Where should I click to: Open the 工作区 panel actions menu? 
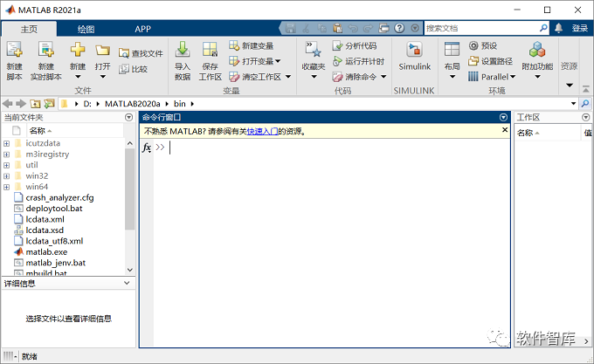point(585,117)
